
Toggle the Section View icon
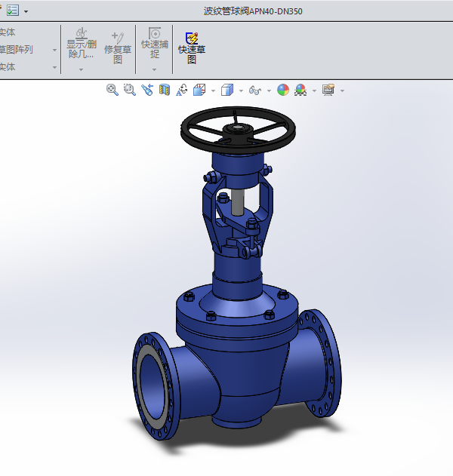coord(165,90)
